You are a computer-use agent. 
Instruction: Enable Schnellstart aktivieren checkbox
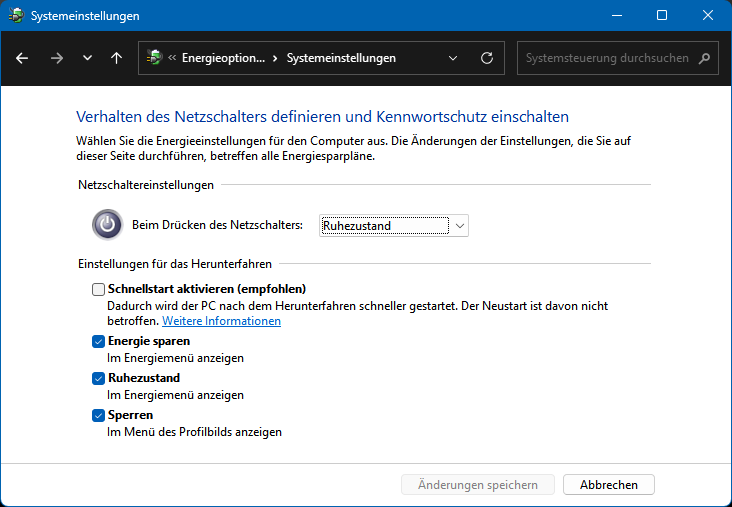[x=98, y=289]
